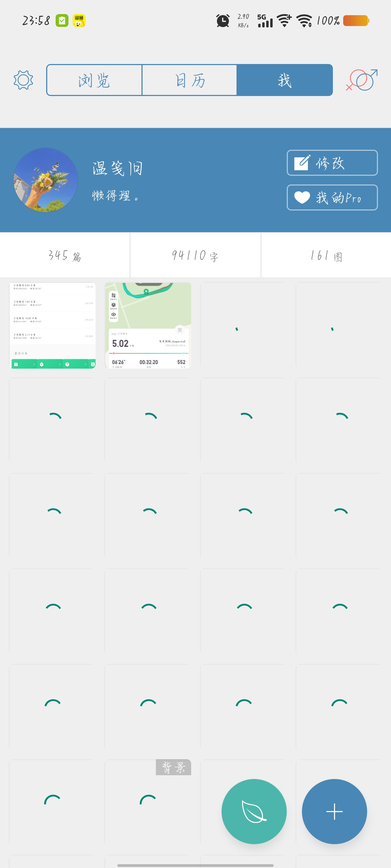391x868 pixels.
Task: Tap the 背景 background label
Action: click(x=174, y=767)
